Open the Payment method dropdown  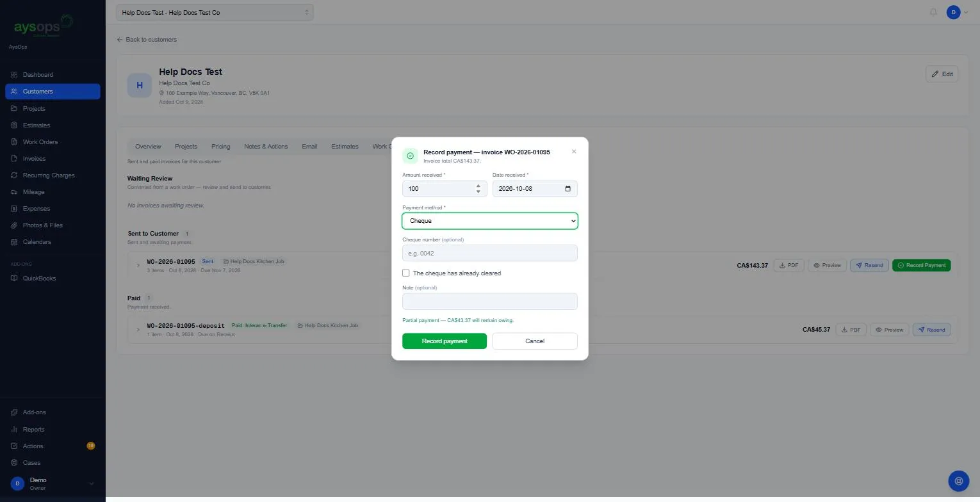coord(490,221)
